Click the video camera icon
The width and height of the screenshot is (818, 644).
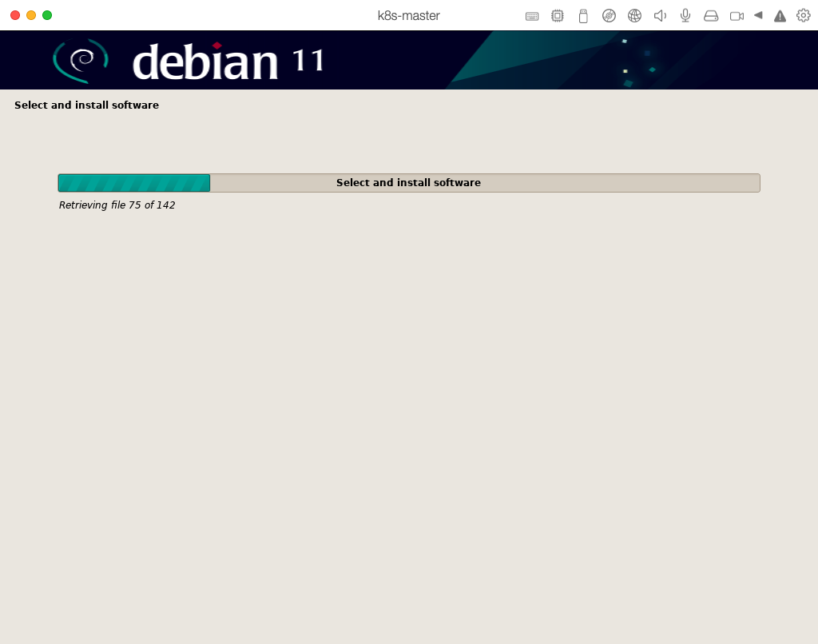[x=737, y=16]
